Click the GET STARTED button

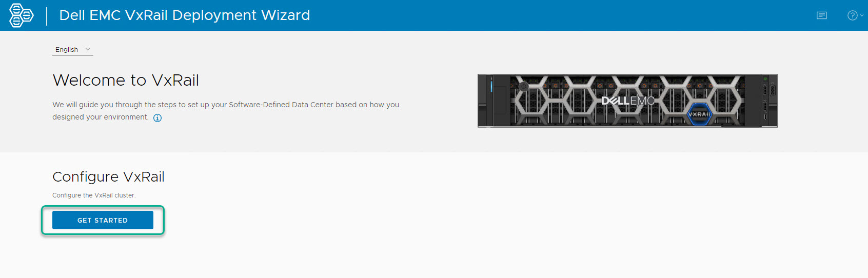pyautogui.click(x=103, y=220)
